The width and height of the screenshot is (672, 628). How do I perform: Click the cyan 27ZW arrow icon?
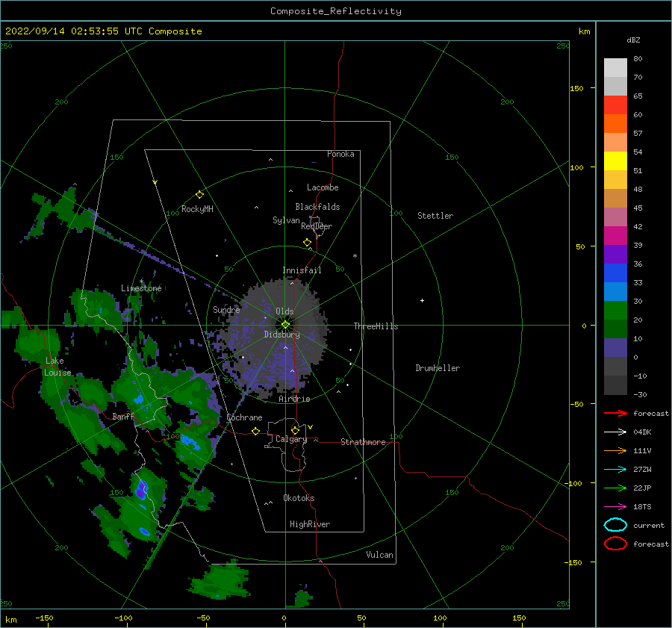(x=615, y=470)
